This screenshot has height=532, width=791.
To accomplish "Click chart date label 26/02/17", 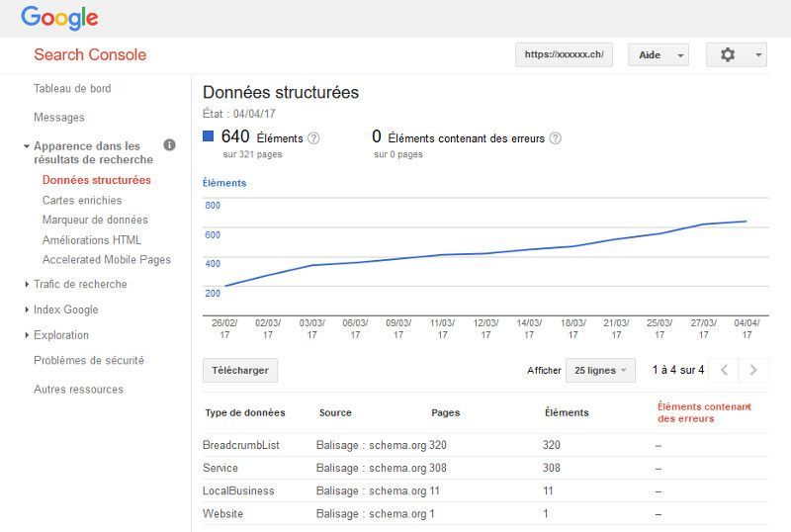I will point(224,328).
